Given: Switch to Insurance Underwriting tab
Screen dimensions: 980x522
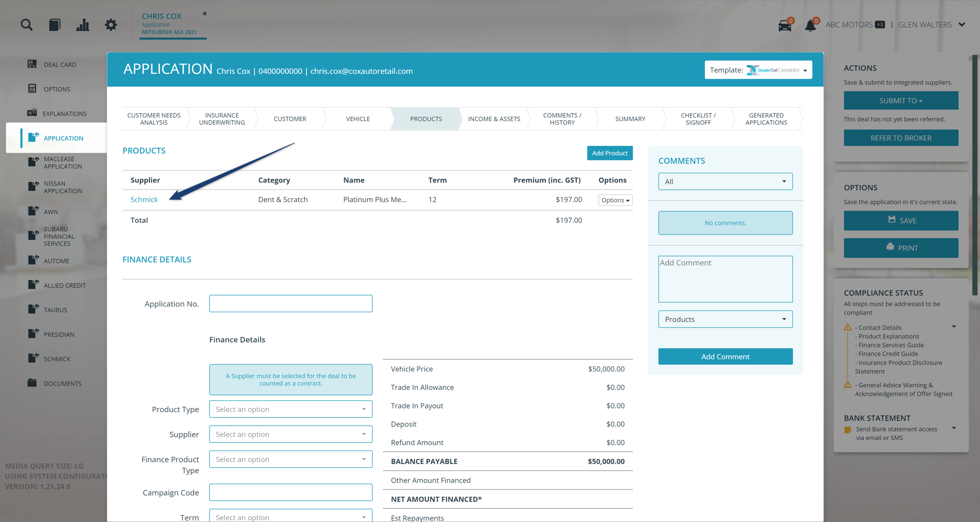Looking at the screenshot, I should point(222,119).
